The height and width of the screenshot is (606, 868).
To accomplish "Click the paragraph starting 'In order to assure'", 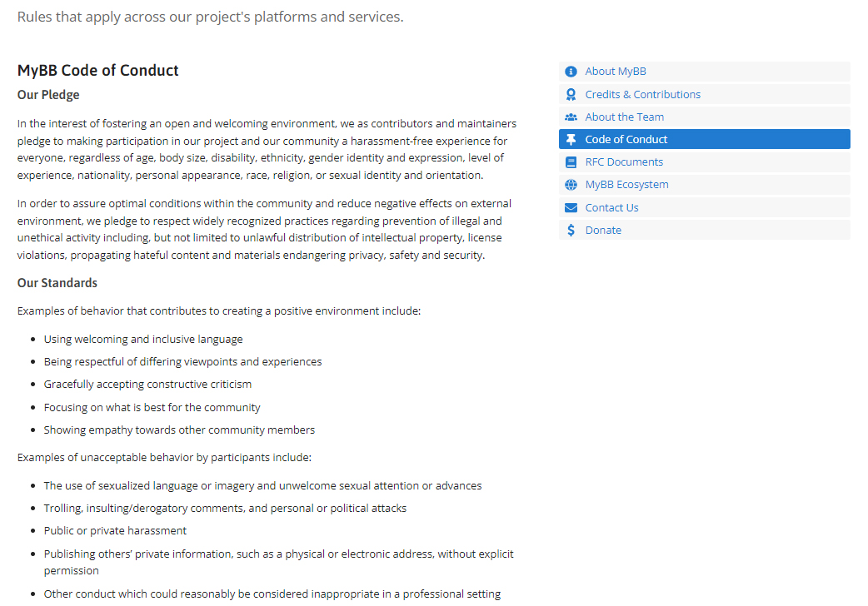I will 265,229.
